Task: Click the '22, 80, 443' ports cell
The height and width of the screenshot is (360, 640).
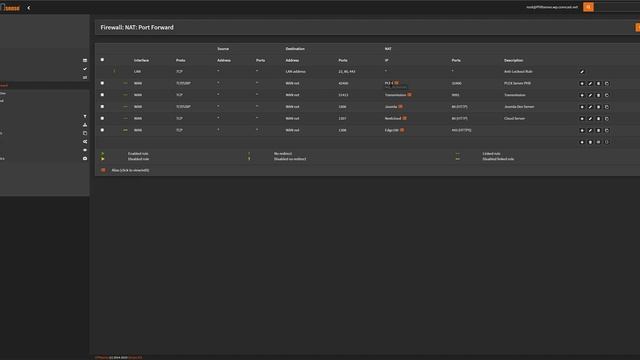Action: (347, 72)
